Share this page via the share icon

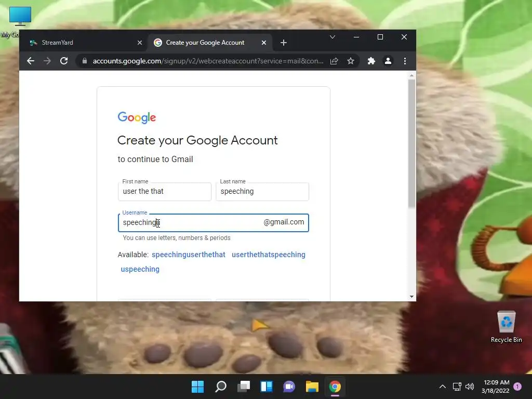(334, 61)
